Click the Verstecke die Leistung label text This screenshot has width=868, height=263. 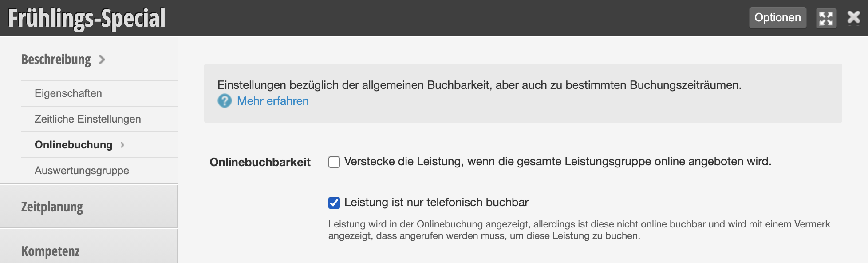(x=558, y=161)
